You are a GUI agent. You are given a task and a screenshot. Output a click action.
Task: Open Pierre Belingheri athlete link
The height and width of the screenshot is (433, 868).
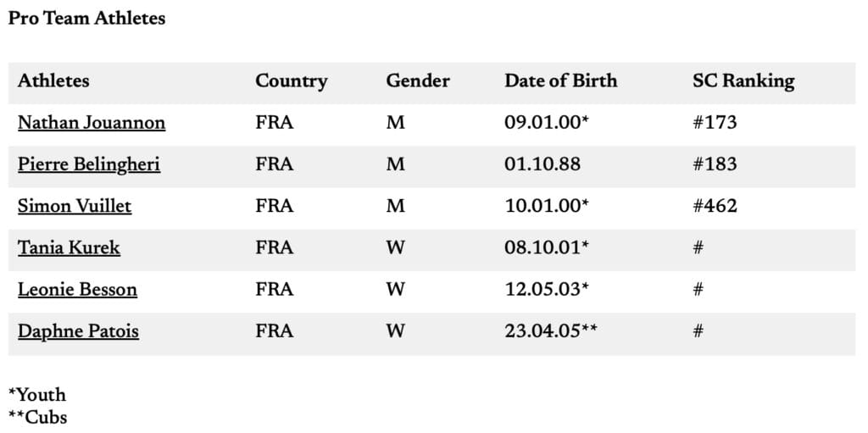[x=89, y=165]
